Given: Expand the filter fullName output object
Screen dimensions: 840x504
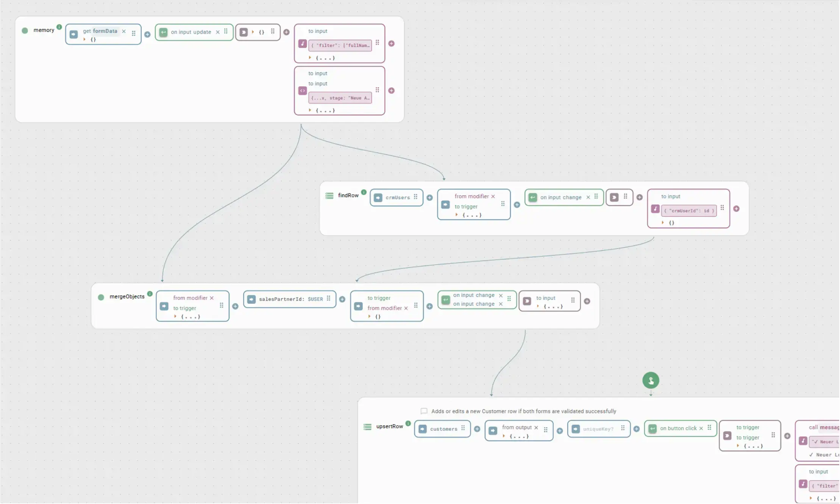Looking at the screenshot, I should 310,58.
